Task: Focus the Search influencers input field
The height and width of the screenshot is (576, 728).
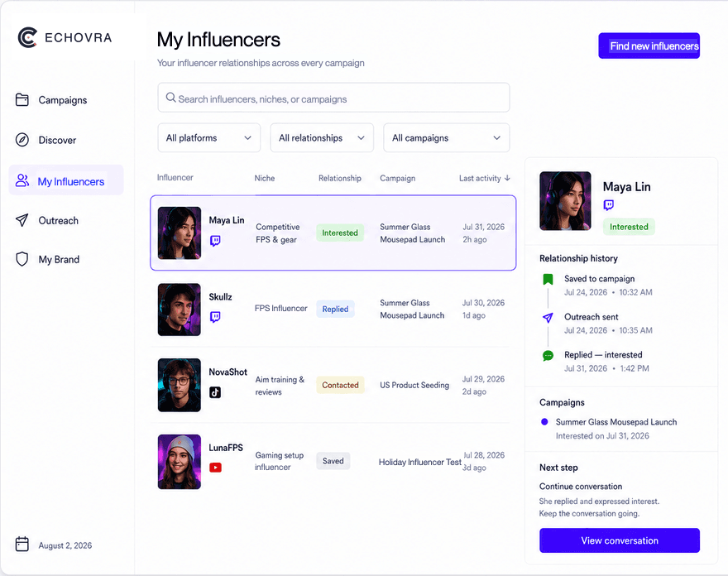Action: (x=334, y=98)
